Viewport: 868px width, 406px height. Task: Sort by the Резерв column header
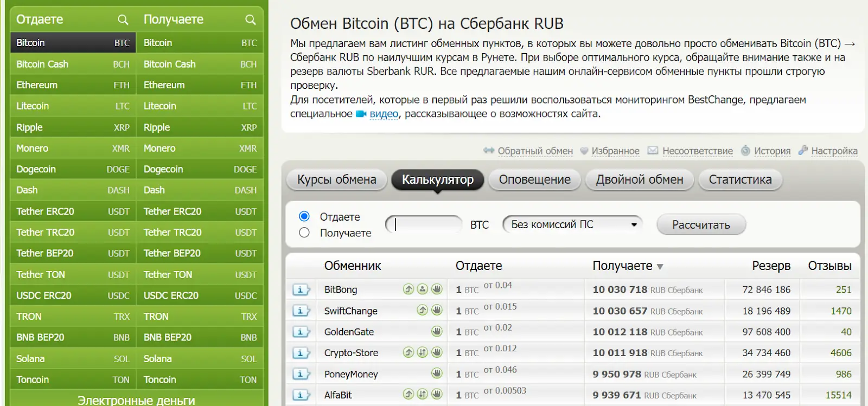771,266
